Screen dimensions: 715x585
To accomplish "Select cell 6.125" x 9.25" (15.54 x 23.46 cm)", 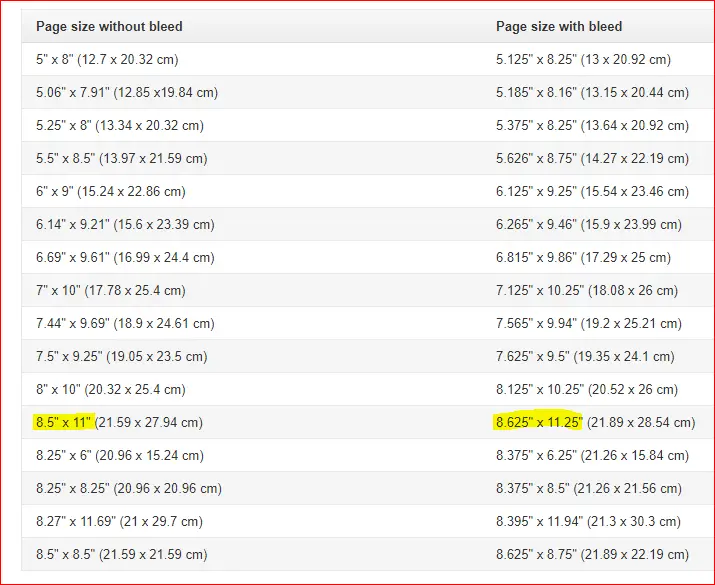I will point(592,191).
